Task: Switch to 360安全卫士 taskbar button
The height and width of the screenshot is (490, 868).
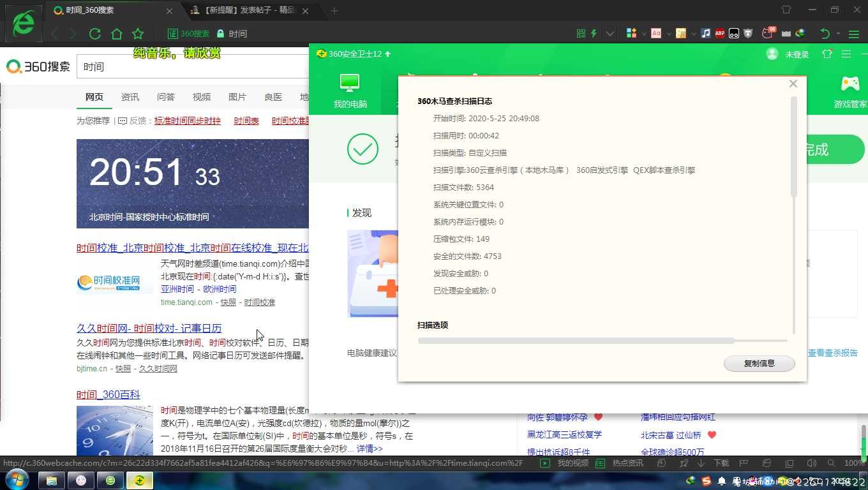Action: click(139, 480)
